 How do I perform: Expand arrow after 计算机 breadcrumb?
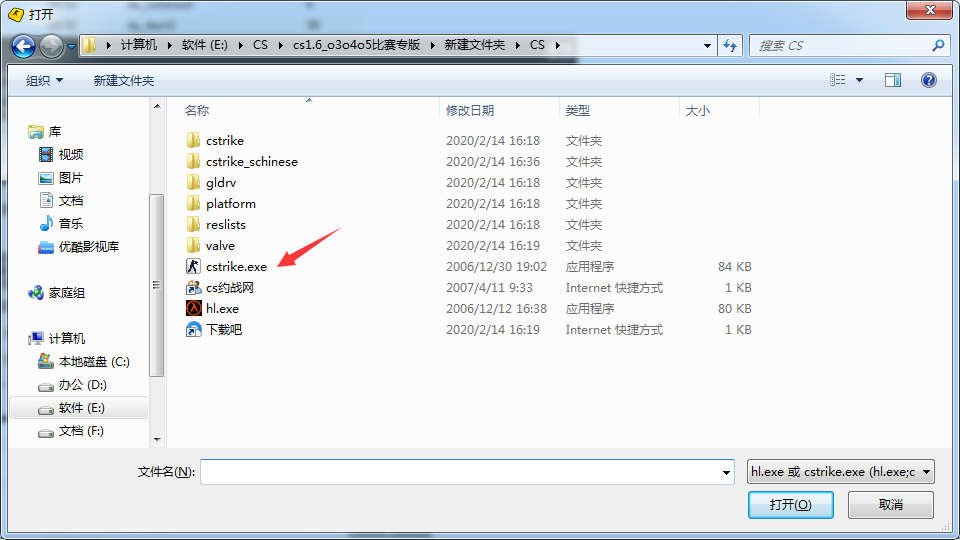click(x=170, y=45)
